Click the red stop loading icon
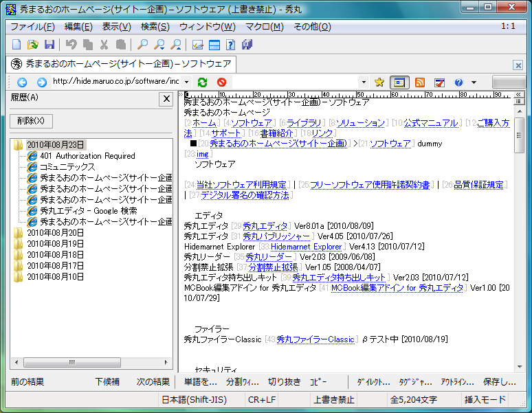The height and width of the screenshot is (413, 532). 221,82
